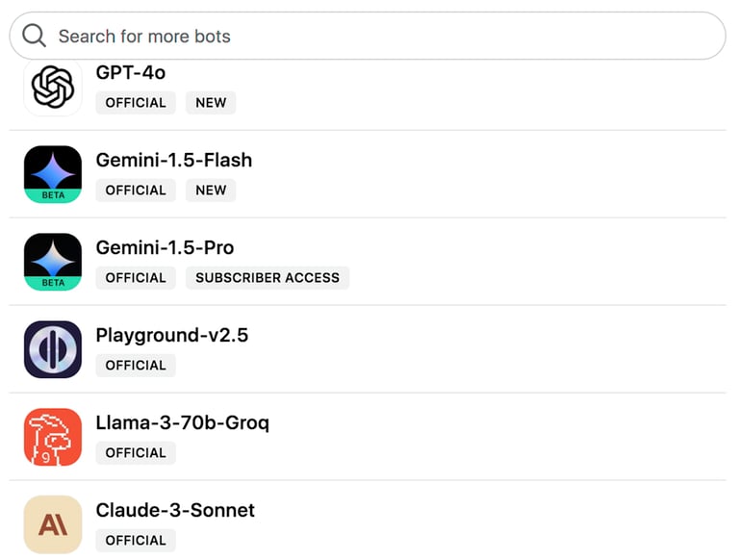Click the Playground-v2.5 bot icon
The width and height of the screenshot is (739, 560).
point(53,349)
